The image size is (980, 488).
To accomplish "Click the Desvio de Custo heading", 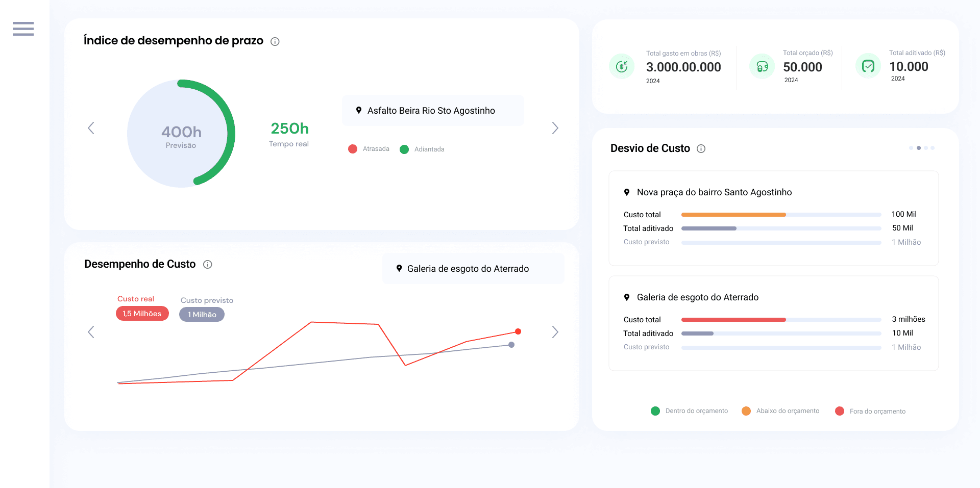I will point(650,148).
